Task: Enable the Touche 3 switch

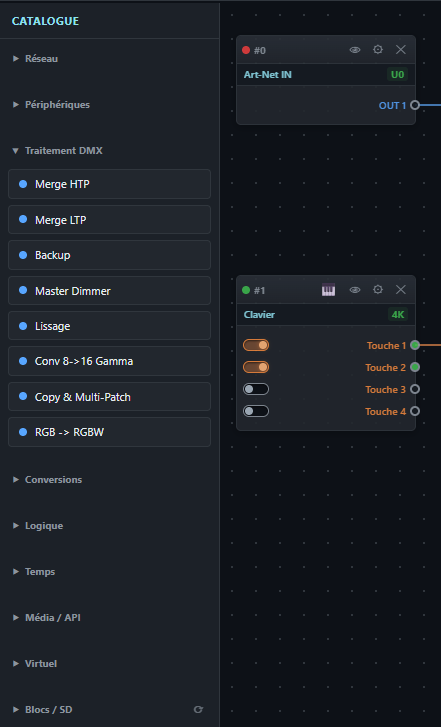Action: [256, 389]
